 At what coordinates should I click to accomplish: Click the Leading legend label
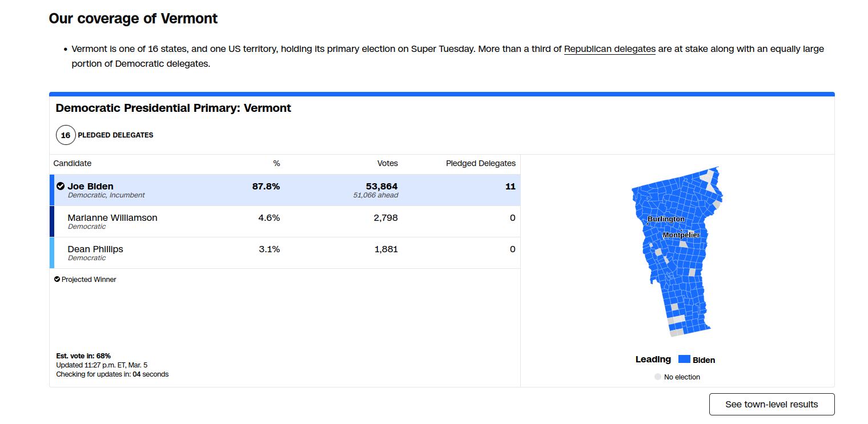coord(653,359)
